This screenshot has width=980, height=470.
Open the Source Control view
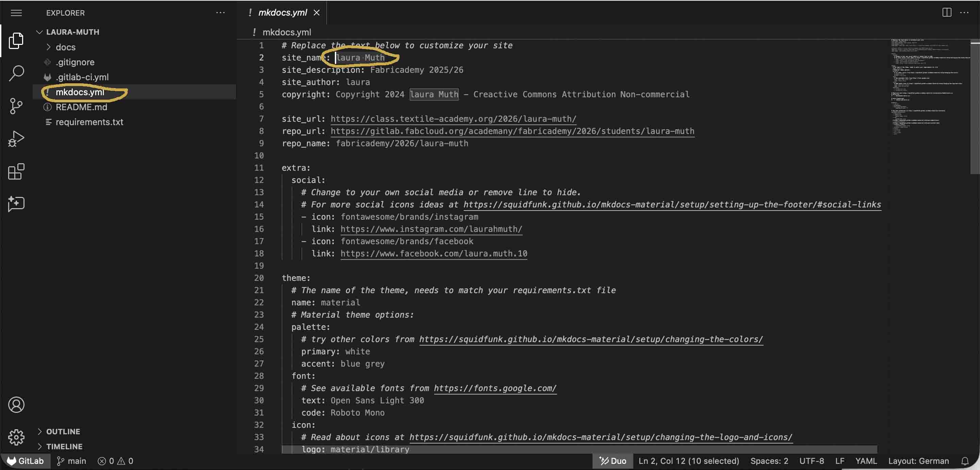(16, 106)
